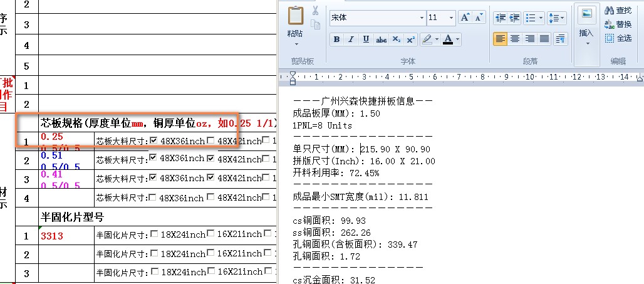The width and height of the screenshot is (644, 284).
Task: Click the line ss铜面积: 262.26
Action: [x=331, y=233]
